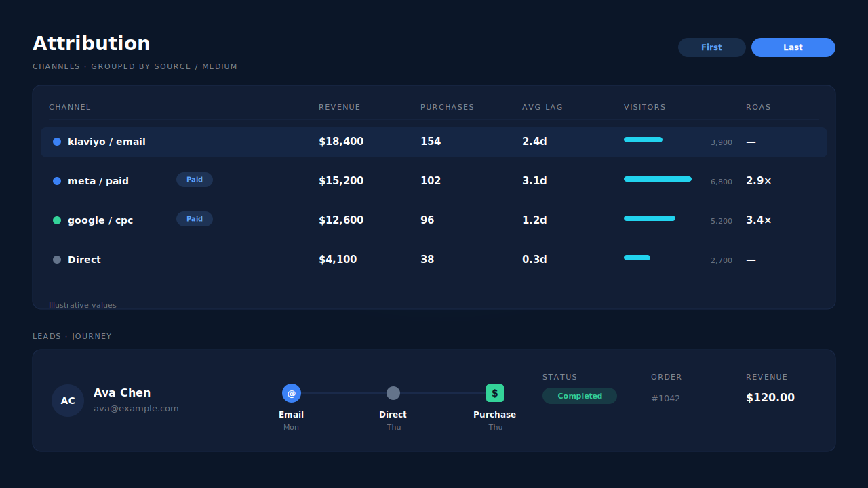Click the 3.4× ROAS value
The image size is (868, 488).
[x=759, y=220]
